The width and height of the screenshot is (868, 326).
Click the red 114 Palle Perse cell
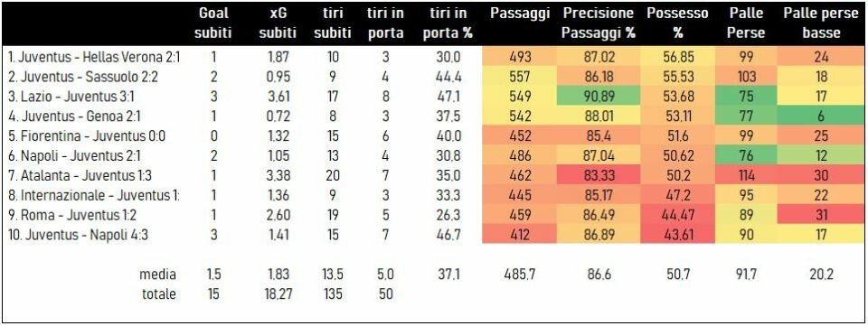[746, 175]
